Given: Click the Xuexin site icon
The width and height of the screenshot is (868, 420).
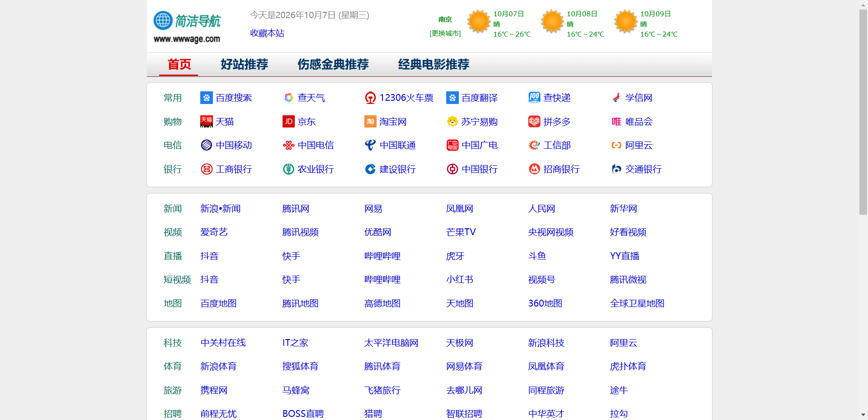Looking at the screenshot, I should pos(616,98).
